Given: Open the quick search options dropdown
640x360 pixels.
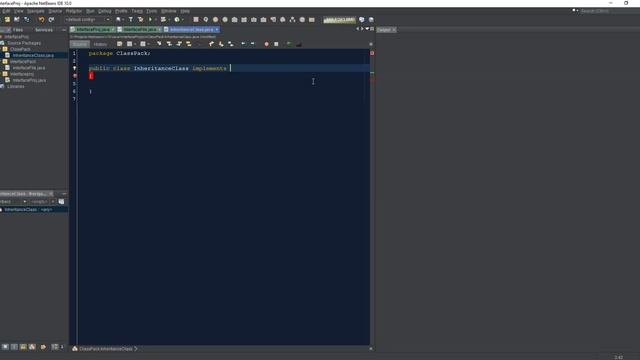Looking at the screenshot, I should [x=576, y=11].
